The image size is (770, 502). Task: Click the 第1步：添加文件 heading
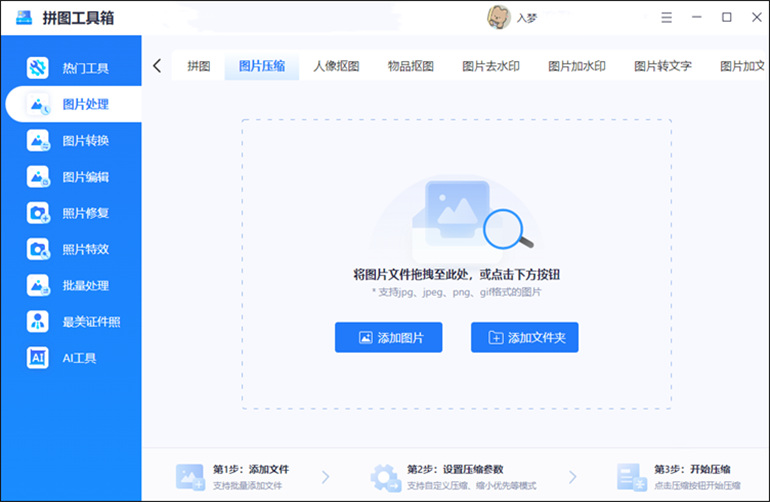click(x=250, y=469)
